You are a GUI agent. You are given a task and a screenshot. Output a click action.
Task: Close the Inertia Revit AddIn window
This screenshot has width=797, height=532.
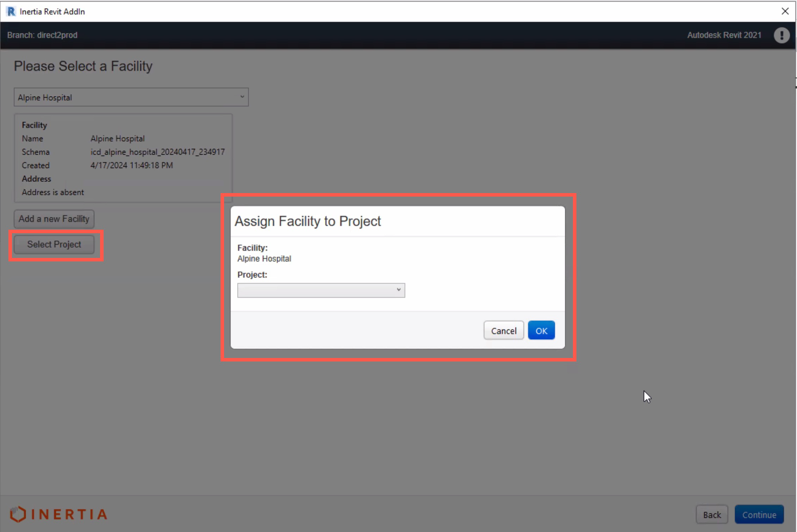pyautogui.click(x=785, y=11)
